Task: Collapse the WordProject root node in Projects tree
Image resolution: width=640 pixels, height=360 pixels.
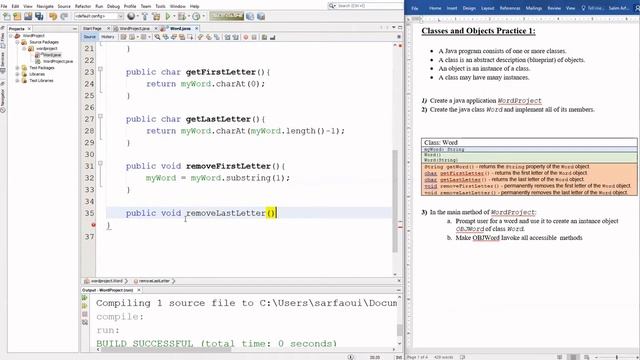Action: (11, 36)
